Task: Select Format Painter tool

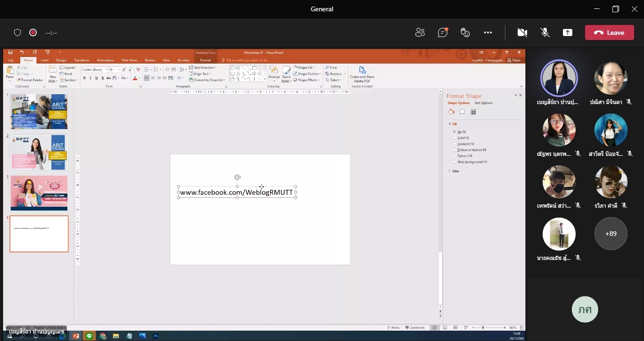Action: [30, 80]
